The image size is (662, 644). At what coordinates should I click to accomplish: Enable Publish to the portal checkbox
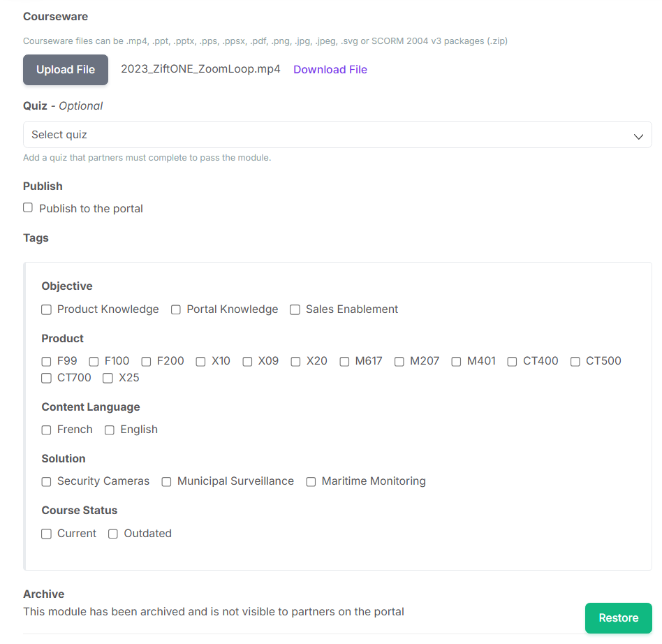tap(28, 207)
